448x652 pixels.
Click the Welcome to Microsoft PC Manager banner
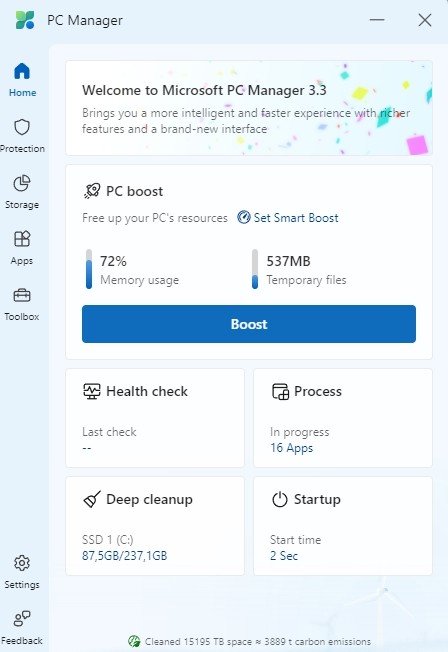pos(249,108)
